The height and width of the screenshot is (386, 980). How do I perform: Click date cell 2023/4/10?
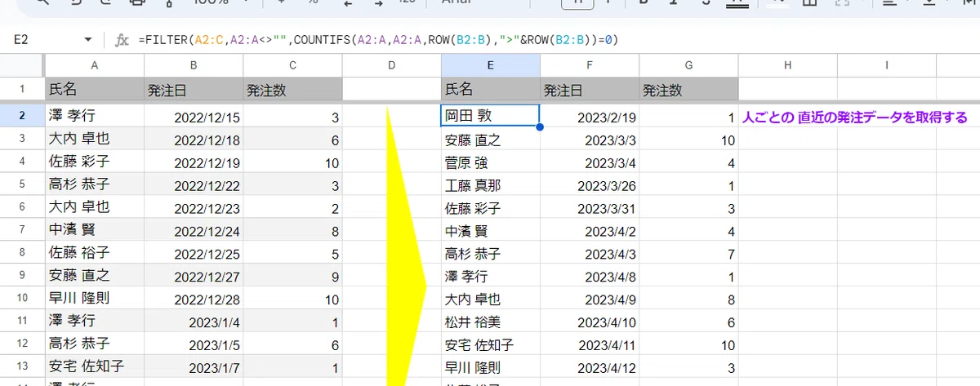pyautogui.click(x=590, y=321)
